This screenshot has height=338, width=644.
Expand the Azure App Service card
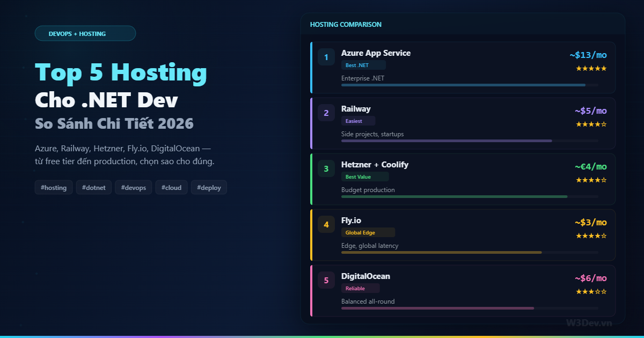(462, 67)
